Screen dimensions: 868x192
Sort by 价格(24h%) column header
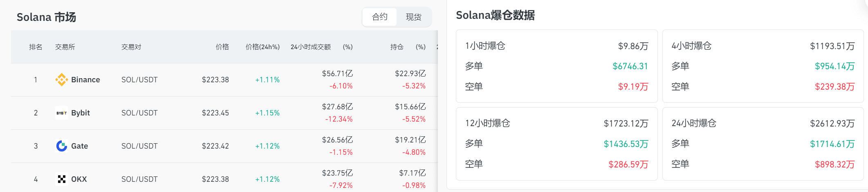pos(262,47)
